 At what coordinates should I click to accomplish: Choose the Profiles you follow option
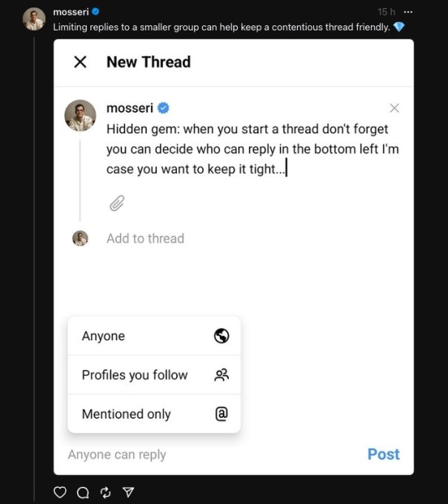[x=135, y=375]
